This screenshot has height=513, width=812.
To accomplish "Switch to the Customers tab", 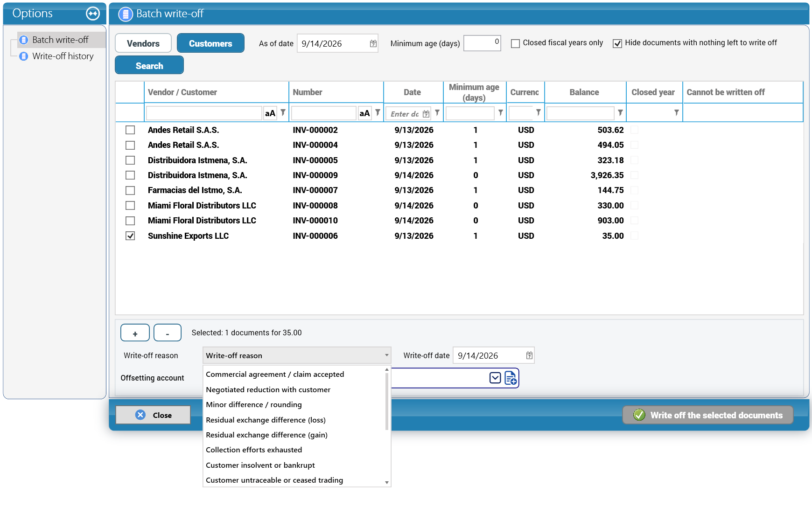I will tap(210, 43).
